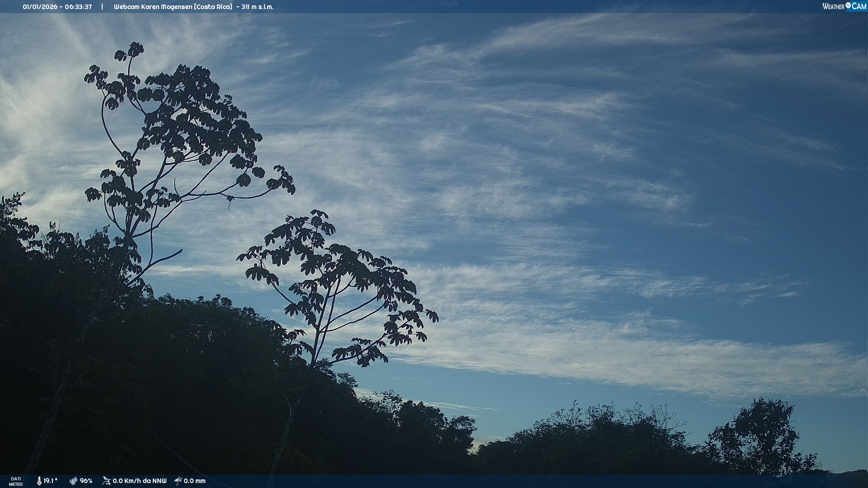Viewport: 868px width, 488px height.
Task: Click the 0.0 Km/h da NNW wind reading
Action: tap(139, 481)
